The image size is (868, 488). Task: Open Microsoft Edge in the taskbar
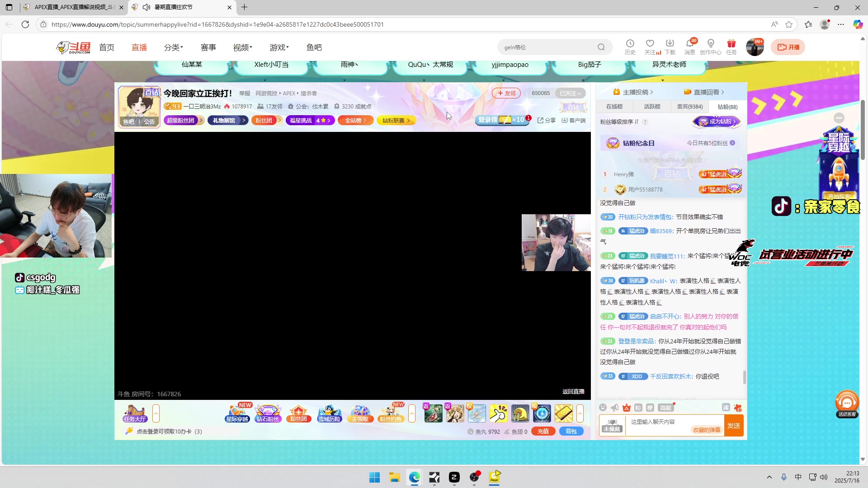[x=414, y=477]
